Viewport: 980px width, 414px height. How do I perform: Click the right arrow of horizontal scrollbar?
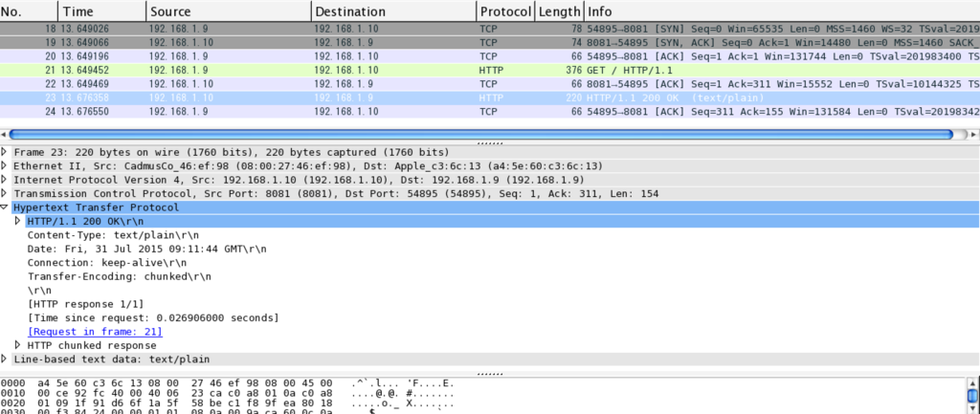(972, 134)
